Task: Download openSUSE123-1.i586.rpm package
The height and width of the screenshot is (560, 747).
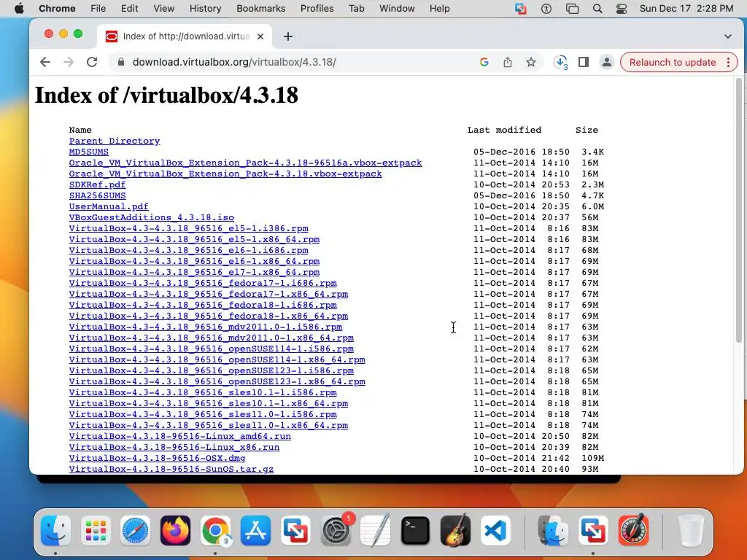Action: tap(212, 371)
